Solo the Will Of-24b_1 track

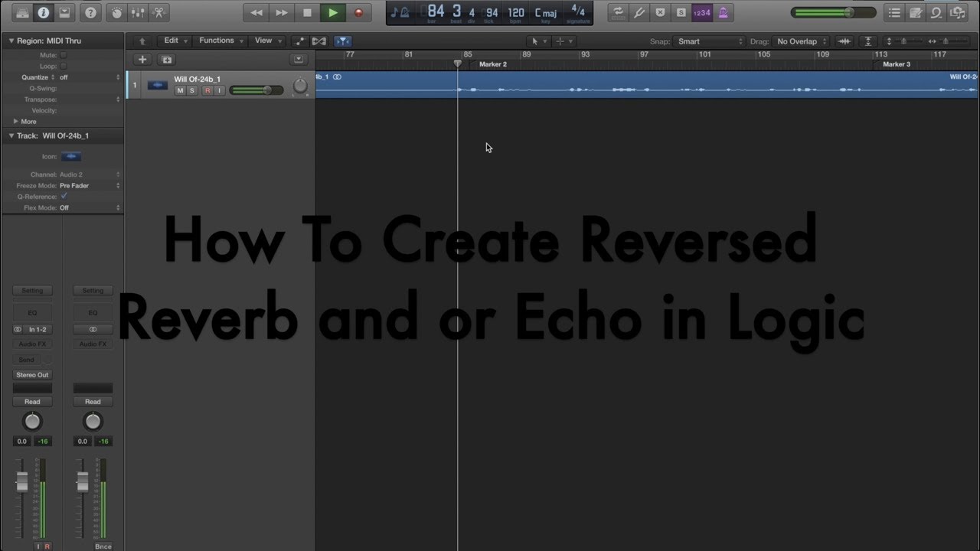pos(192,90)
